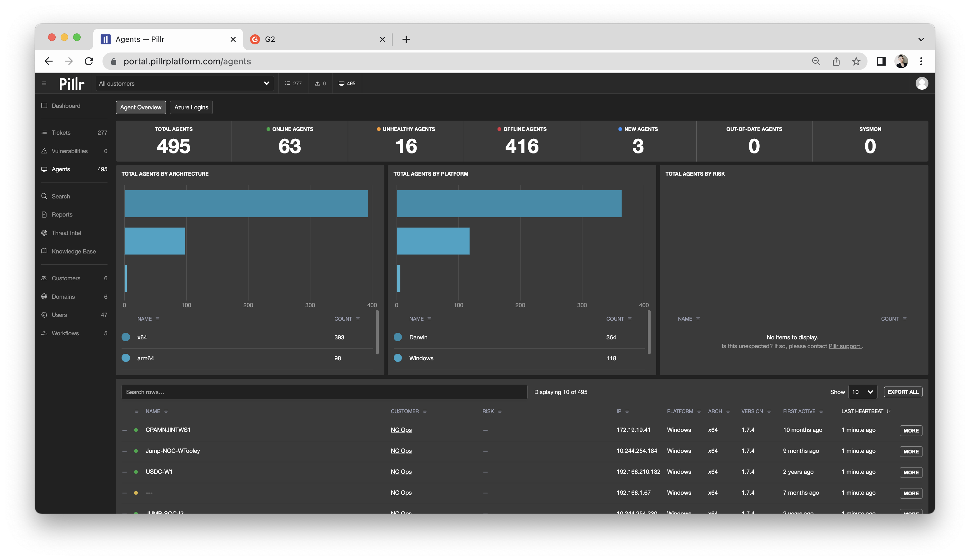Open the All customers dropdown
Image resolution: width=970 pixels, height=560 pixels.
coord(185,83)
